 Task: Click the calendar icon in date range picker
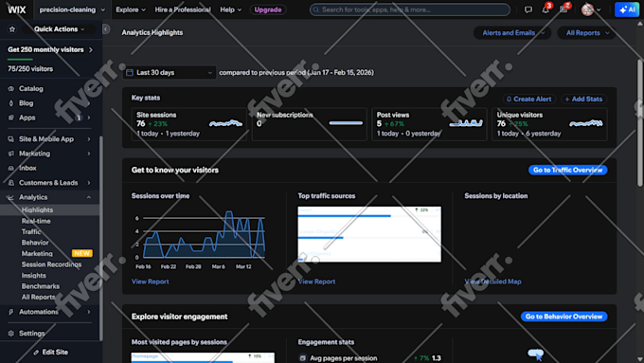pos(130,72)
